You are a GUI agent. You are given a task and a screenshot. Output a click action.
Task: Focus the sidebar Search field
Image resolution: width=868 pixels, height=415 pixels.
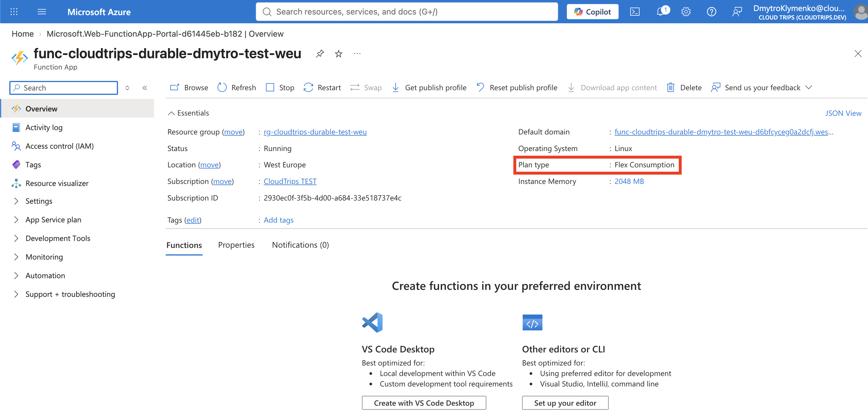click(64, 88)
